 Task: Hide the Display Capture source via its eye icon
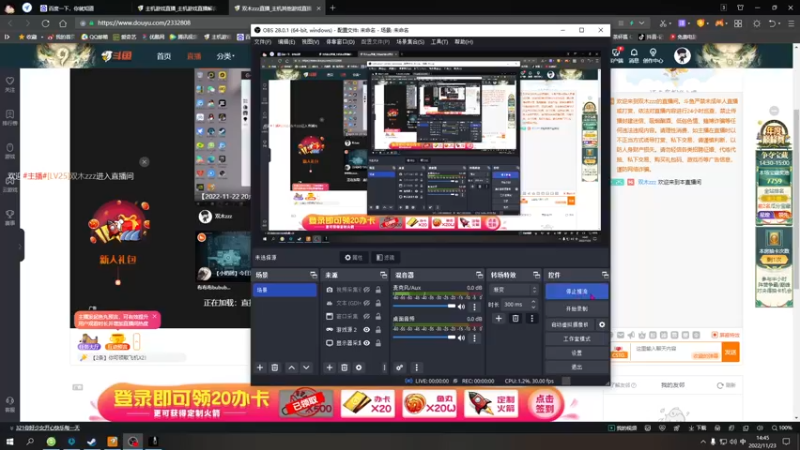click(x=366, y=343)
